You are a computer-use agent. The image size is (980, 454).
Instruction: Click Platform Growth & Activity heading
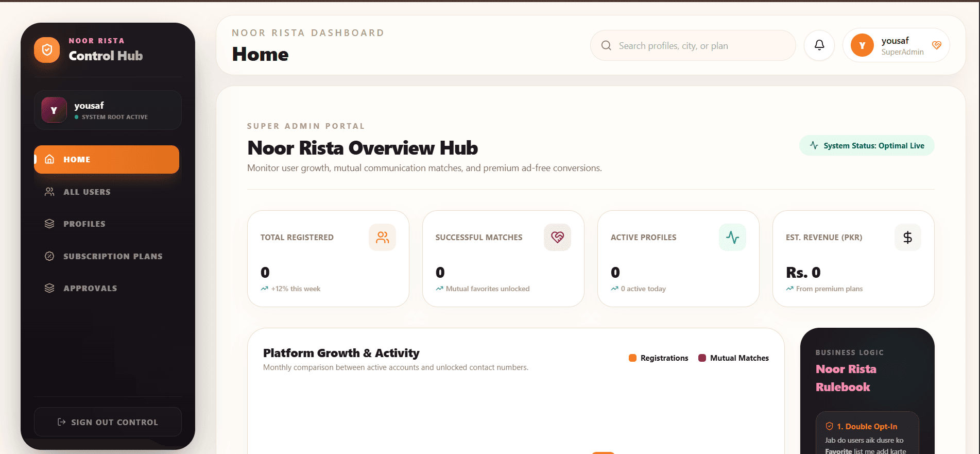pyautogui.click(x=341, y=353)
